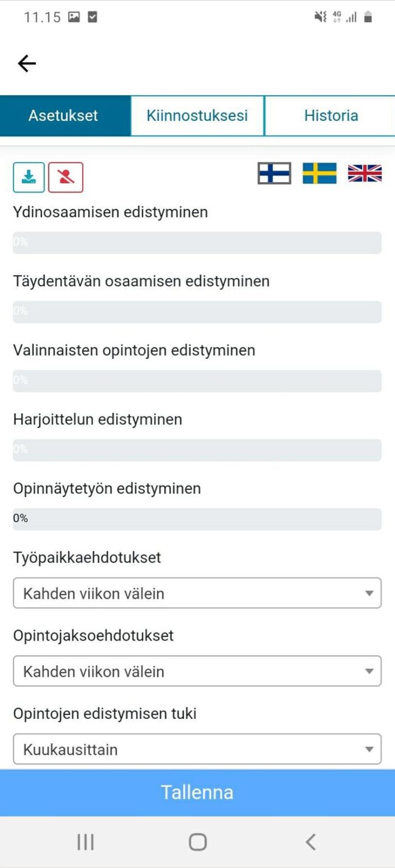Click the Ydinosaamisen edistyminen progress bar
The image size is (395, 868).
pos(197,242)
